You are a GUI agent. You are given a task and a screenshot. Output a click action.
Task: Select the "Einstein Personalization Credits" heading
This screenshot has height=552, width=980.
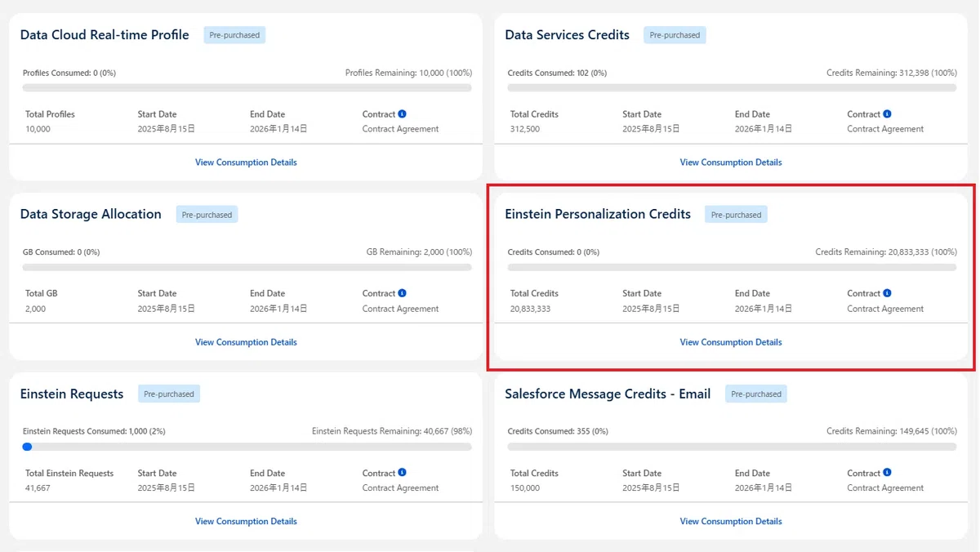click(x=598, y=214)
